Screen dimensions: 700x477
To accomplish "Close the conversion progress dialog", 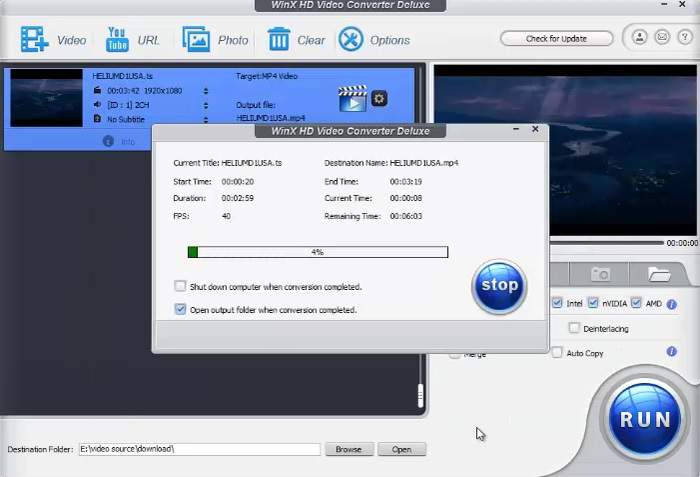I will tap(535, 129).
